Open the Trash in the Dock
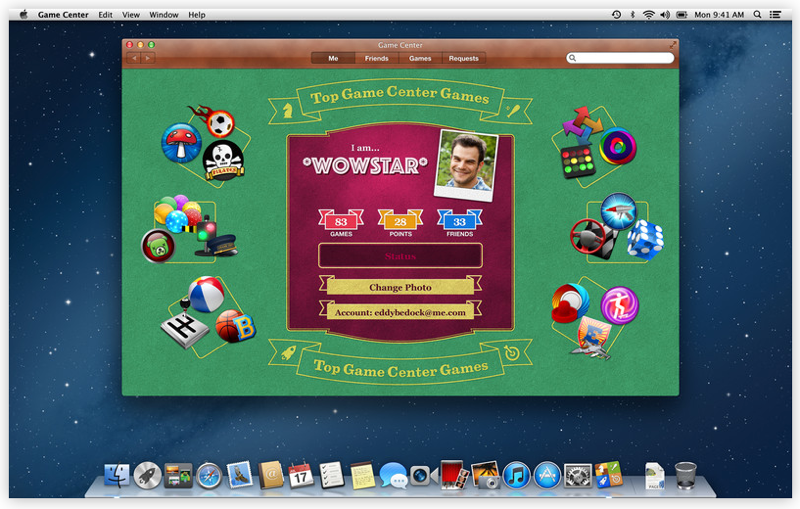Screen dimensions: 800x509 click(685, 475)
